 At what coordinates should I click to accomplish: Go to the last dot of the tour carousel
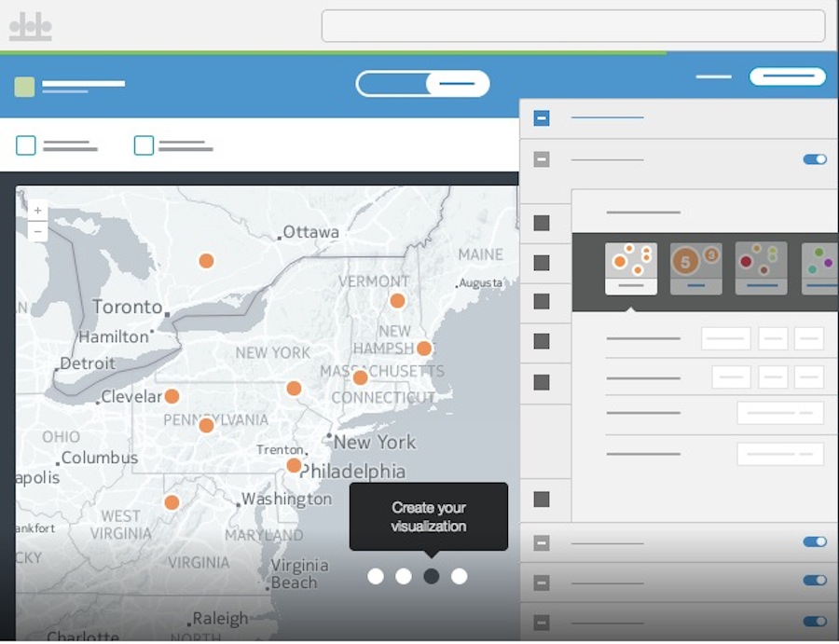460,576
